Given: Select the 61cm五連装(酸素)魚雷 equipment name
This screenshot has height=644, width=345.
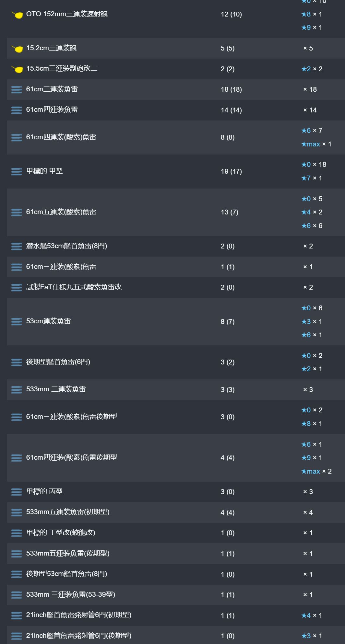Looking at the screenshot, I should click(x=61, y=212).
